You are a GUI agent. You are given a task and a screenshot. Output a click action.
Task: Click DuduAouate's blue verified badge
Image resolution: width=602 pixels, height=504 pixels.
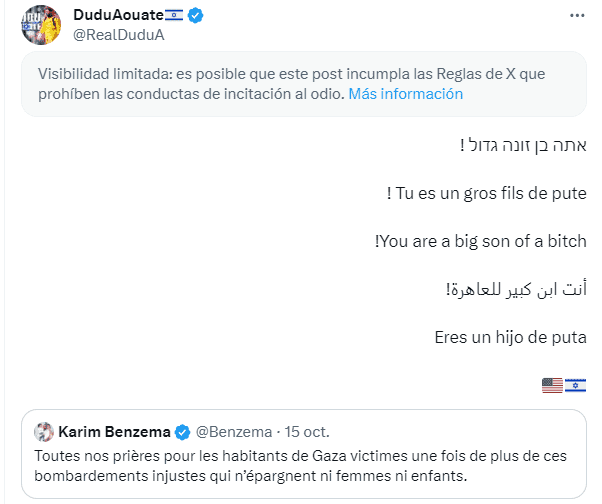(196, 17)
